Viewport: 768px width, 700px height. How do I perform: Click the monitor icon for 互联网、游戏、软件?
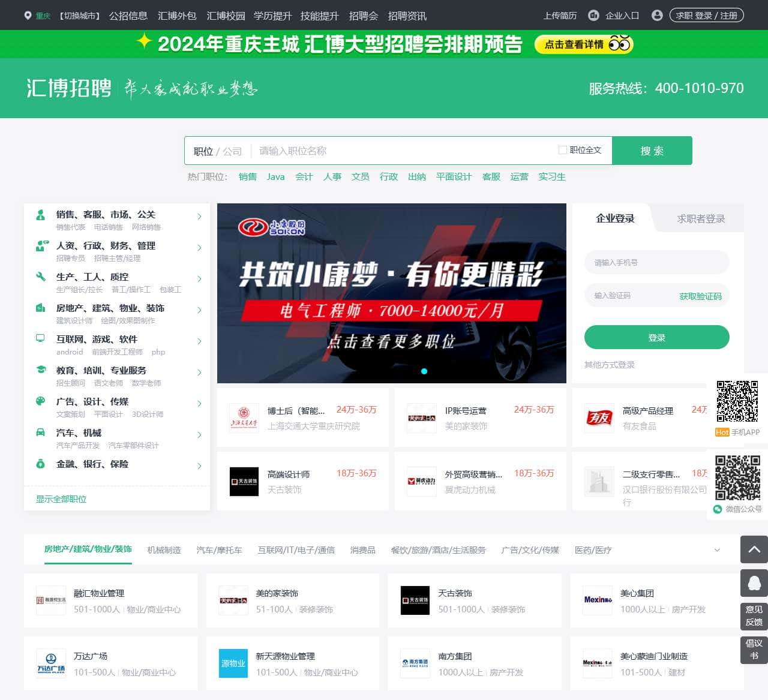(40, 338)
